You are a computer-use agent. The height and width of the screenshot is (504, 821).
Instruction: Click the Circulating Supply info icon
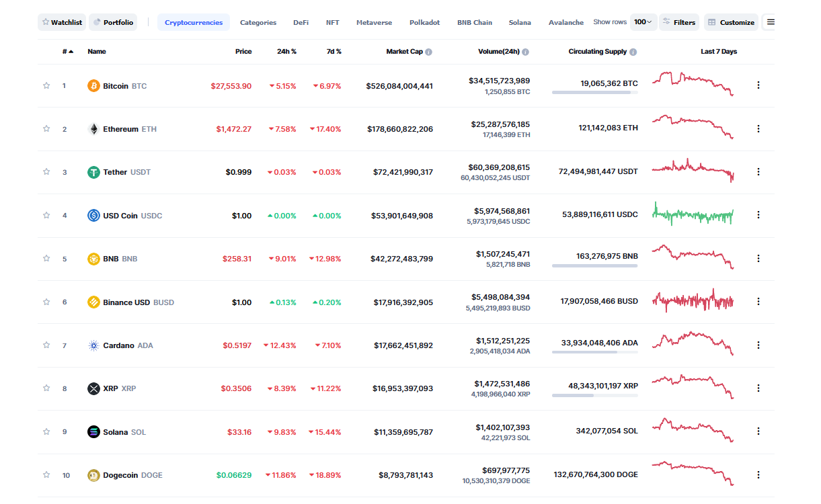pos(633,52)
